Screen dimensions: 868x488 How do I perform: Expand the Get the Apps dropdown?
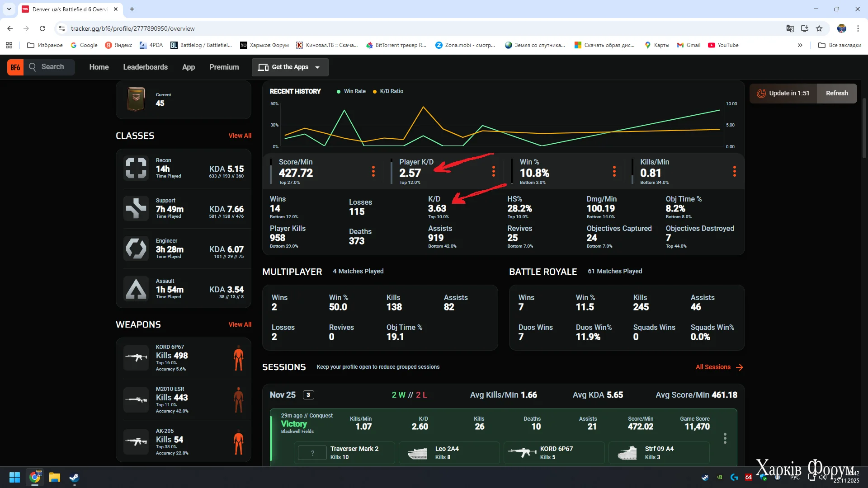tap(290, 67)
